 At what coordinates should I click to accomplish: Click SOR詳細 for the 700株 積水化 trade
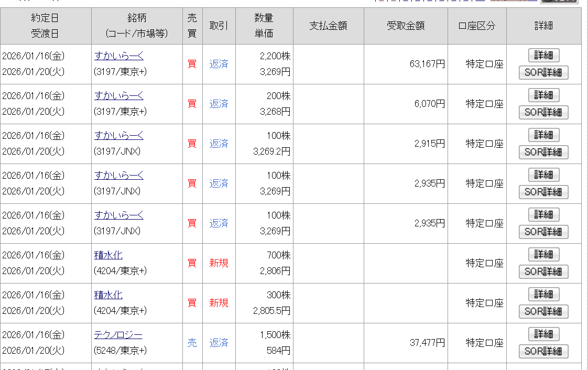click(543, 272)
